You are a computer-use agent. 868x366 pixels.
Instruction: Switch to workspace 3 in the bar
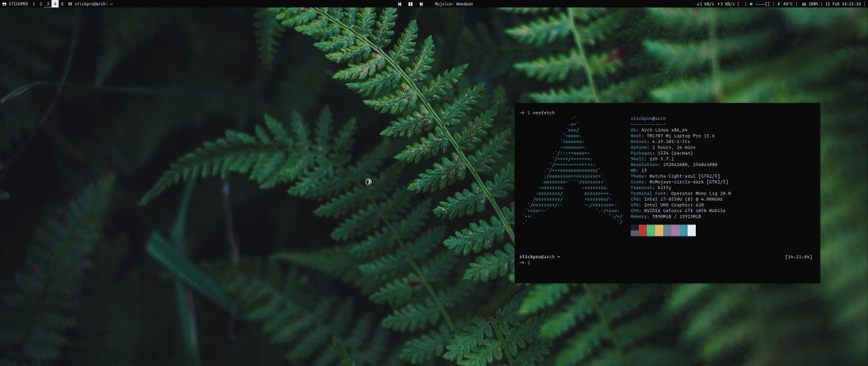click(47, 4)
